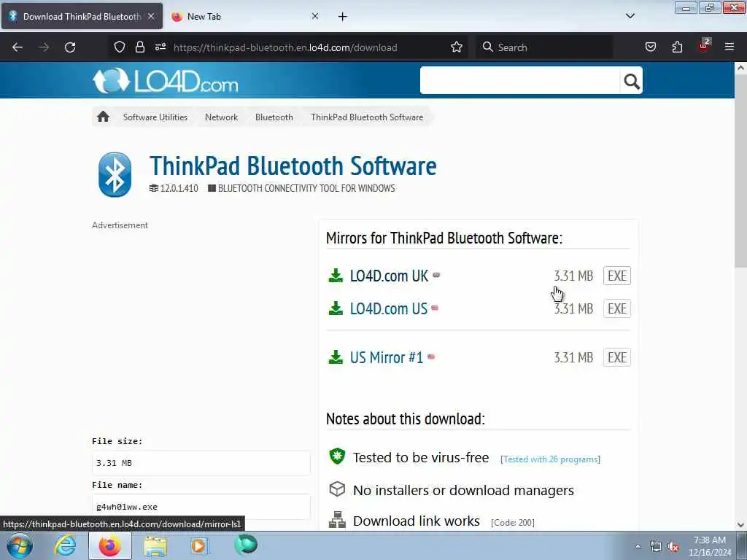Click the File size field 3.31 MB
The width and height of the screenshot is (747, 560).
point(201,463)
